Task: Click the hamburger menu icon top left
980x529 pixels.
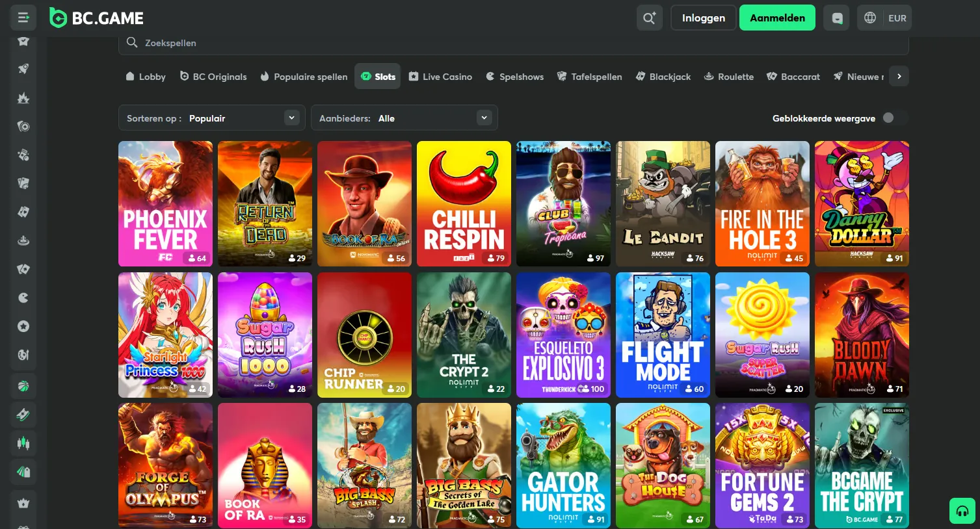Action: tap(23, 18)
